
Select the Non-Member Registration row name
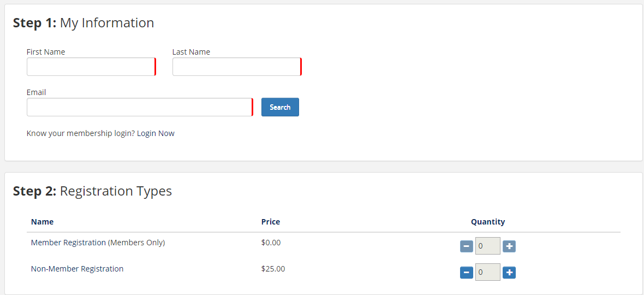coord(77,269)
